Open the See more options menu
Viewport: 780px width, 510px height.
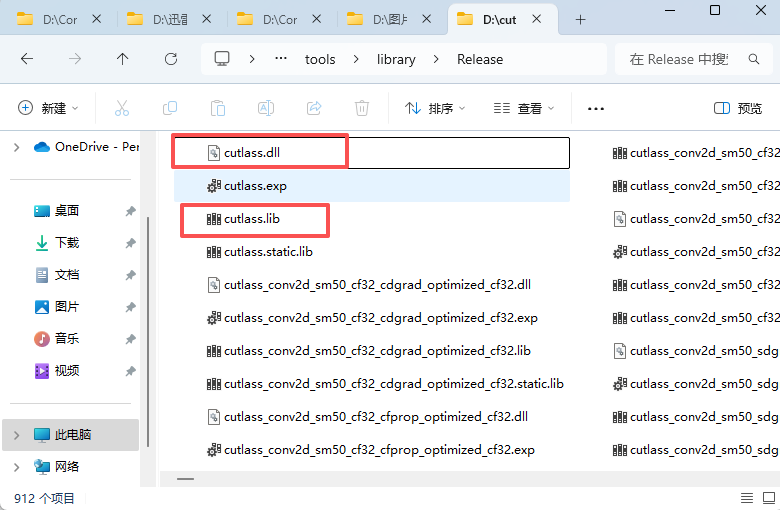pyautogui.click(x=595, y=108)
